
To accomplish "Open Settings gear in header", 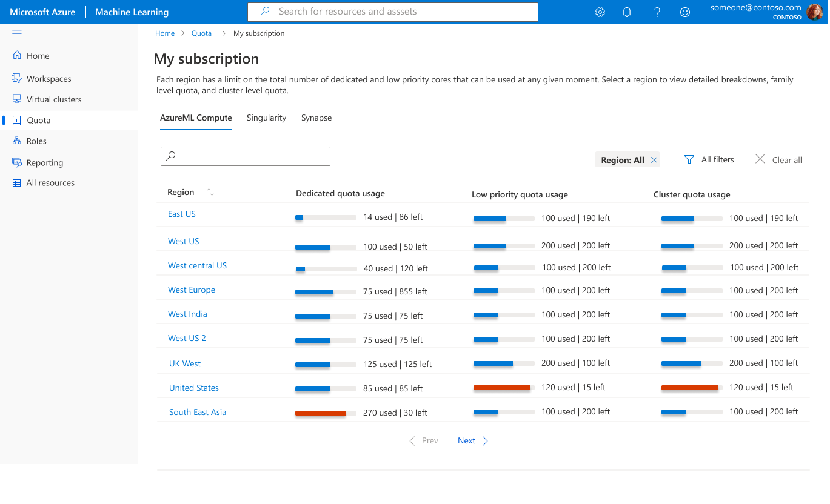I will click(600, 12).
